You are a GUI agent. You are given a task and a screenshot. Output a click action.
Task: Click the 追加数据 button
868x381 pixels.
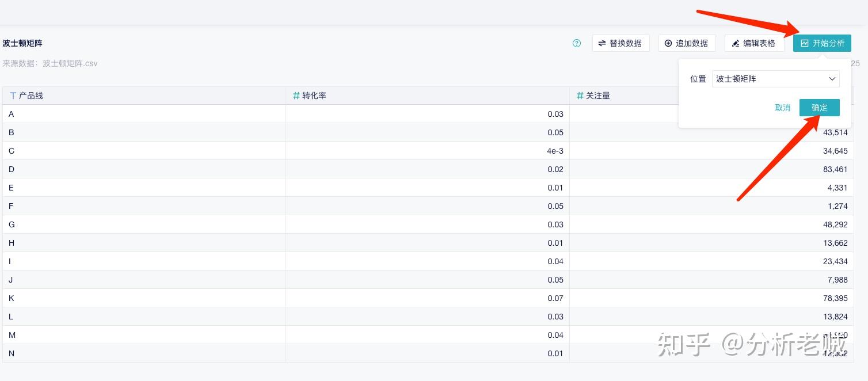click(x=687, y=43)
